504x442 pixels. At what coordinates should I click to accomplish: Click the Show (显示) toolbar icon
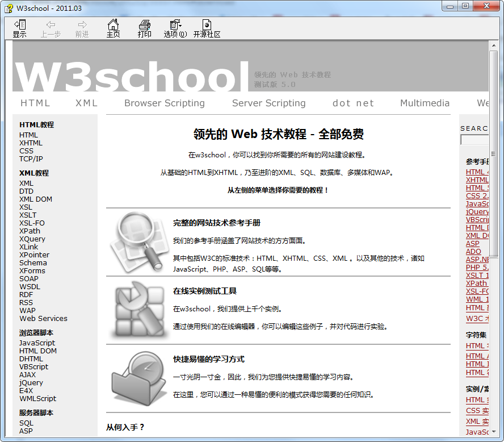click(x=20, y=28)
